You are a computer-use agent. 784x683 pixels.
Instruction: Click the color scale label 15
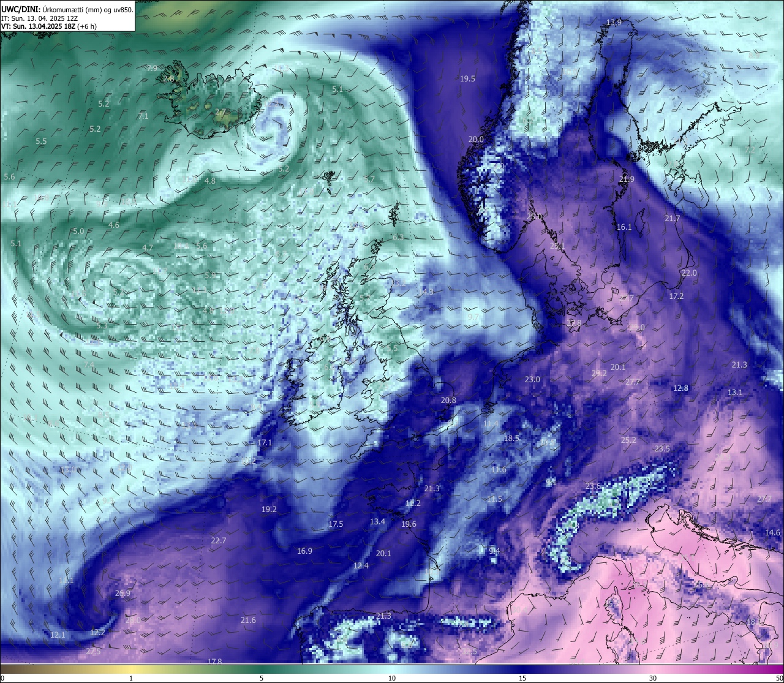(x=522, y=678)
